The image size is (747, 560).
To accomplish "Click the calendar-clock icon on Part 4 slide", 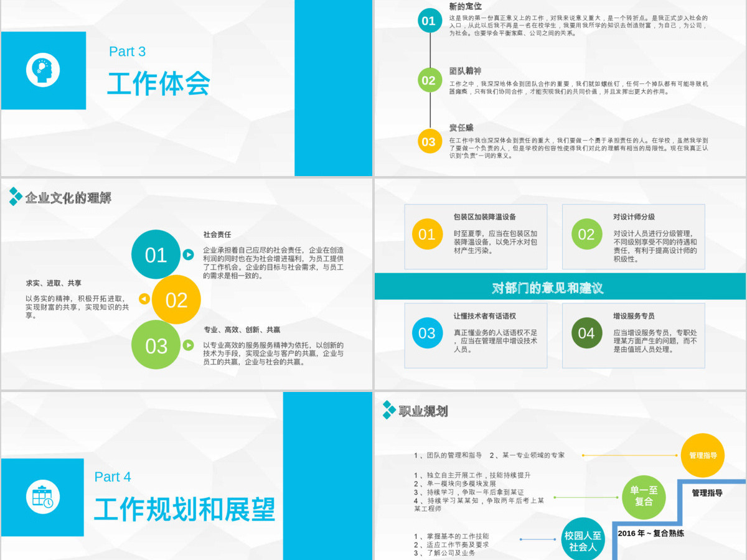I will click(43, 497).
